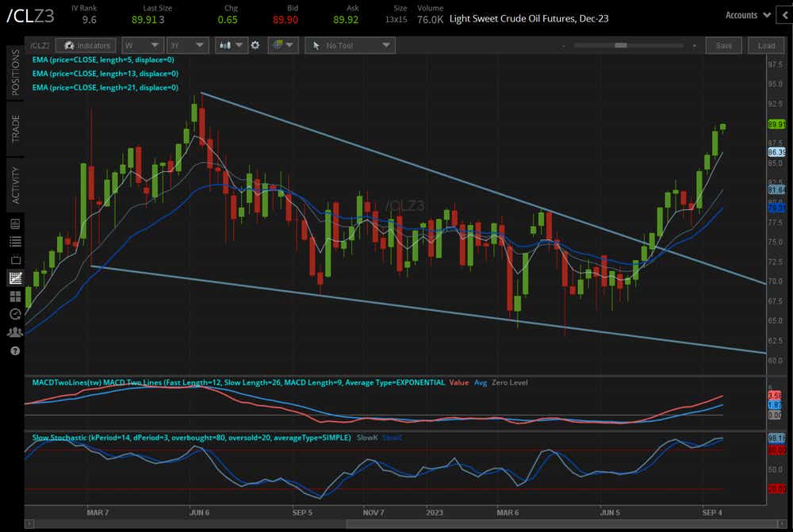Image resolution: width=793 pixels, height=532 pixels.
Task: Click the zoom out minus button
Action: [563, 46]
